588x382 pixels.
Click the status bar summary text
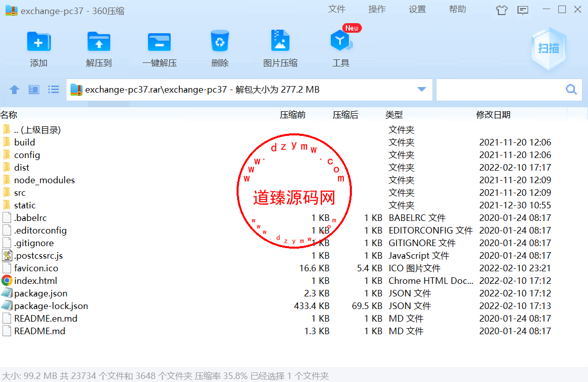tap(165, 375)
